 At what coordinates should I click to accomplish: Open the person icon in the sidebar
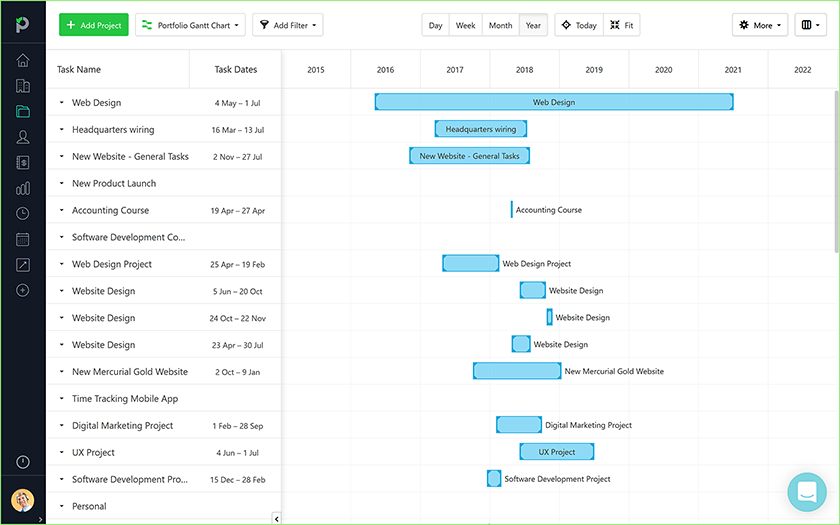click(x=22, y=137)
